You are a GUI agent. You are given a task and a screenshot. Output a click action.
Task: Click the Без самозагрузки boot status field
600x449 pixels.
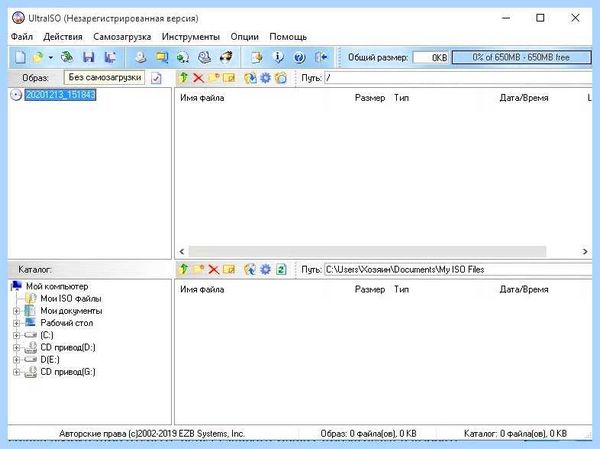click(x=104, y=77)
